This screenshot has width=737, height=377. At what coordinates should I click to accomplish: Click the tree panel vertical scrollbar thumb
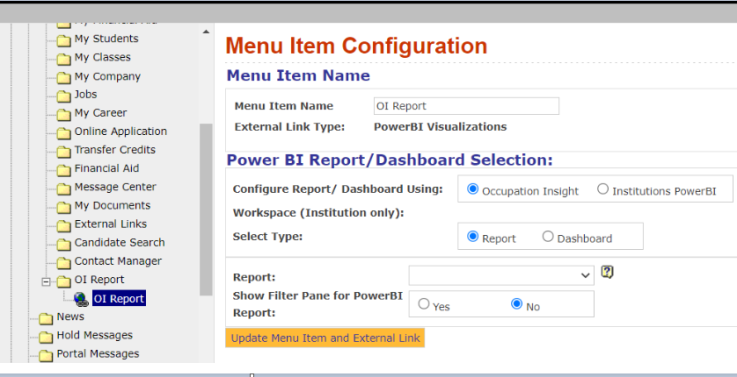[x=206, y=210]
